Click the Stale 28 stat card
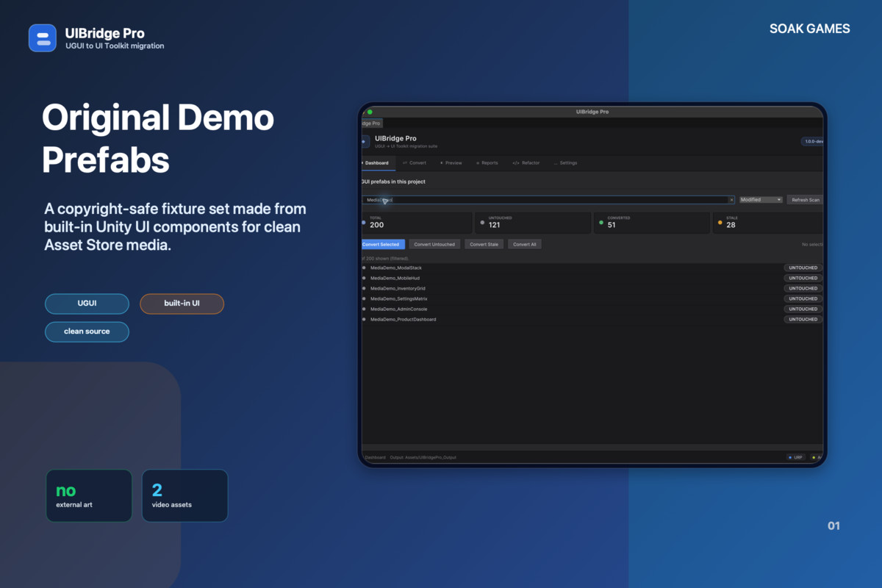 click(768, 223)
